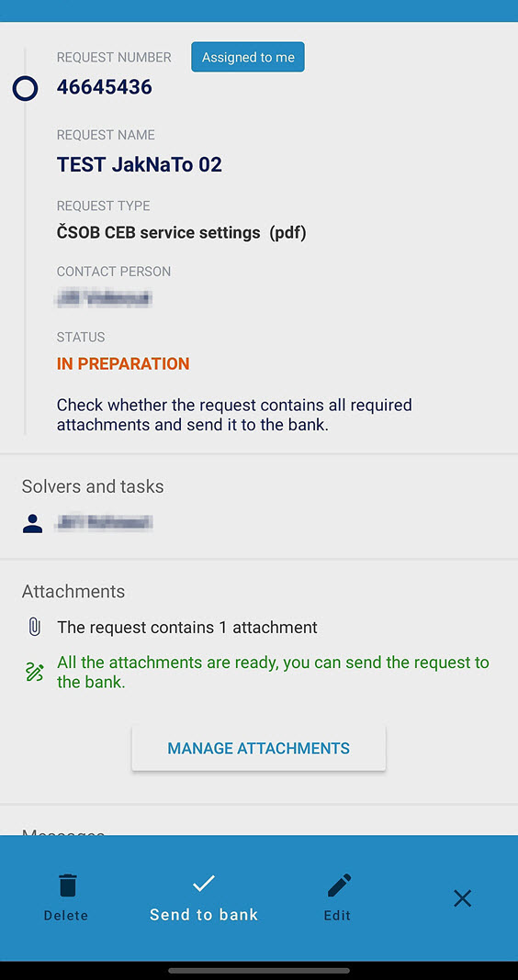This screenshot has width=518, height=980.
Task: Click the IN PREPARATION status text
Action: click(x=123, y=363)
